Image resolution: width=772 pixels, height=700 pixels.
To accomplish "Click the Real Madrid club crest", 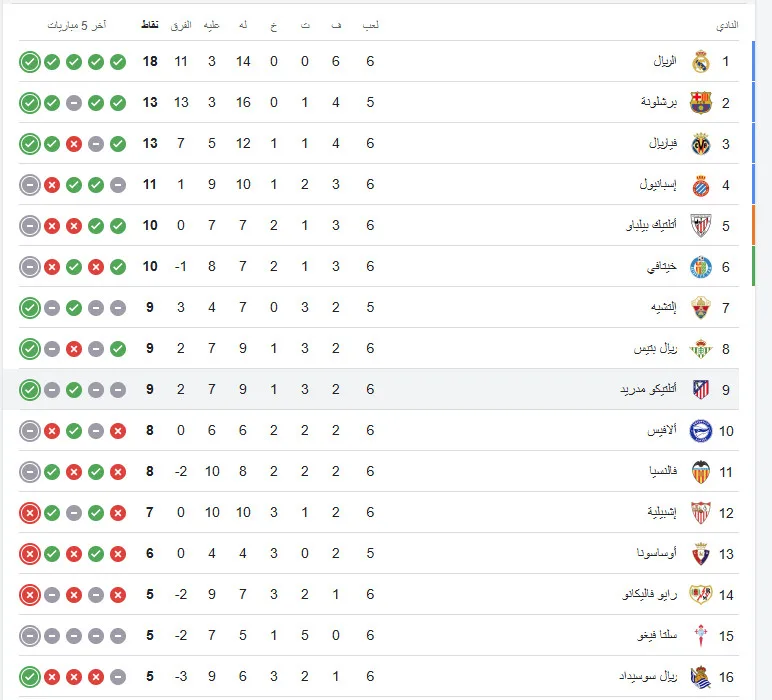I will 700,62.
